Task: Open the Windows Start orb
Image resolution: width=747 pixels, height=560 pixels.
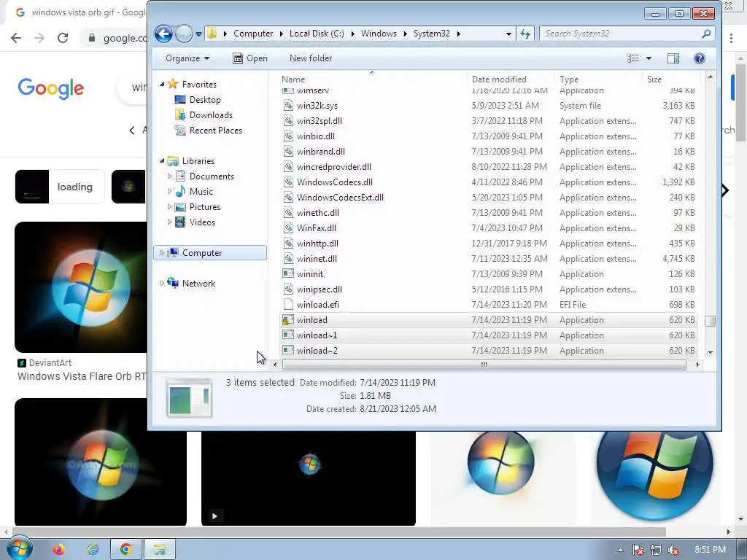Action: coord(19,548)
